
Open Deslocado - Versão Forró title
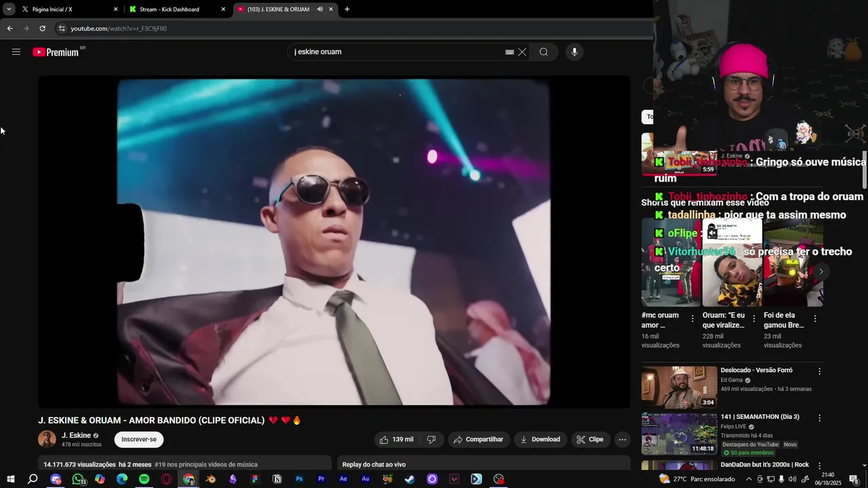[x=756, y=371]
